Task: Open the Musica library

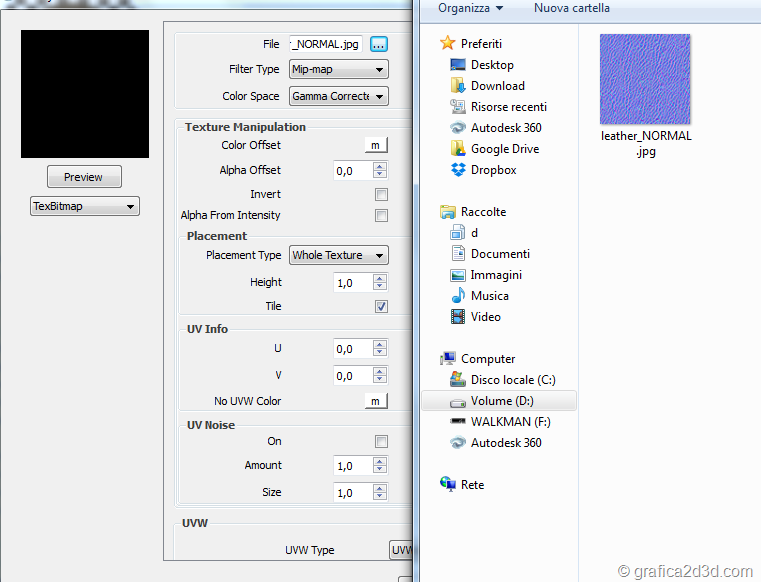Action: coord(489,296)
